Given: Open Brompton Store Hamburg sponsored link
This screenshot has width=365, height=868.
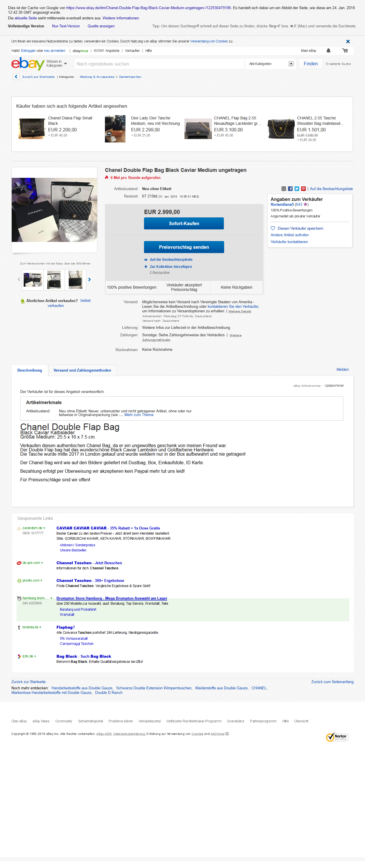Looking at the screenshot, I should coord(112,598).
